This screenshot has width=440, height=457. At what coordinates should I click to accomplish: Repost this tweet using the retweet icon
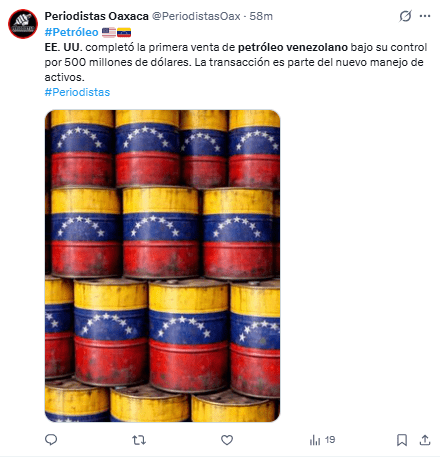pos(139,440)
